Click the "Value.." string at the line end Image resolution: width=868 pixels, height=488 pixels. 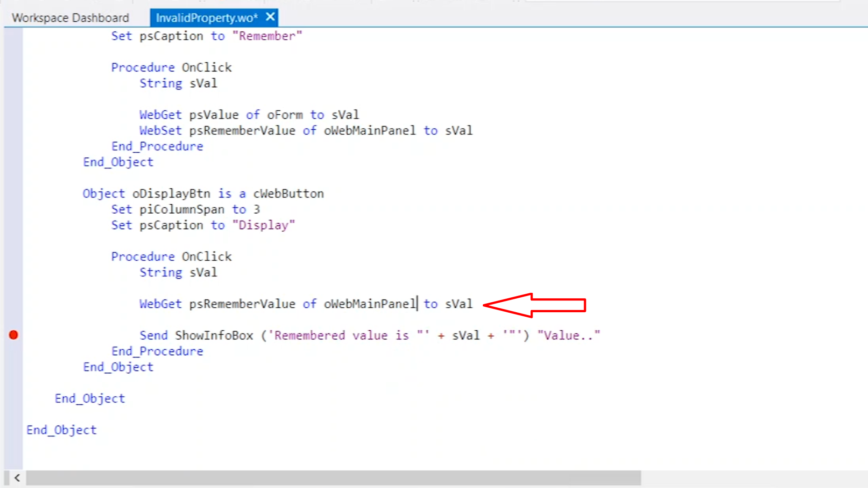[568, 335]
